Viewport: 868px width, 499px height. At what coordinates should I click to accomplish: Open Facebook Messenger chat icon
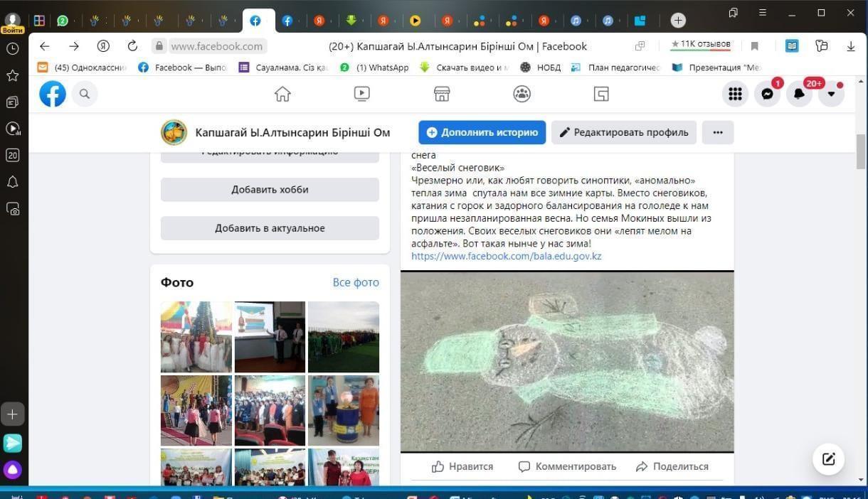[767, 94]
